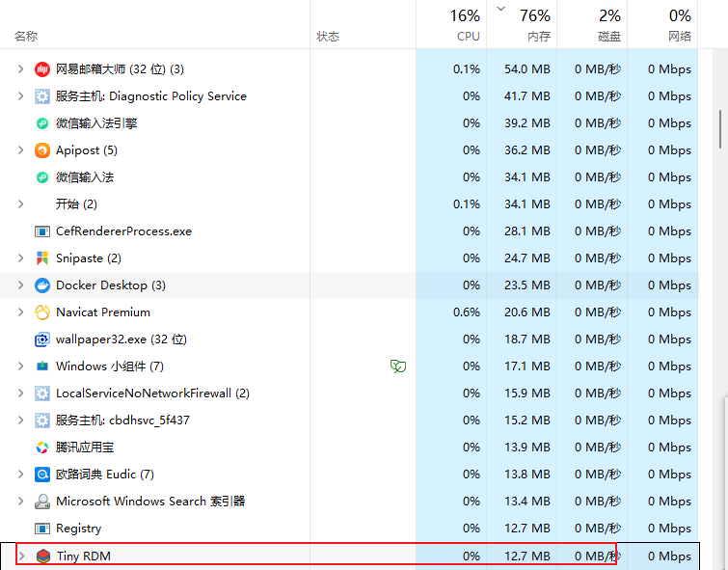Expand the Apipost (5) process group
The height and width of the screenshot is (570, 728).
coord(20,150)
